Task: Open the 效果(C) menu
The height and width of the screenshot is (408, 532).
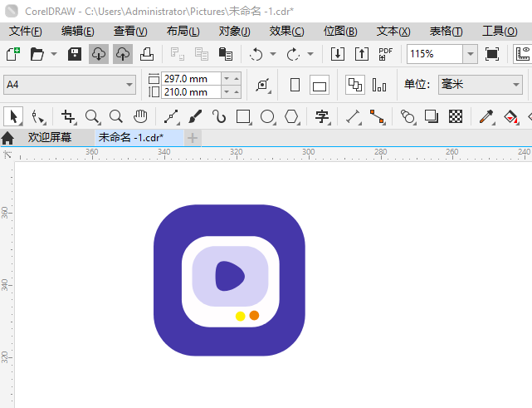Action: point(286,31)
